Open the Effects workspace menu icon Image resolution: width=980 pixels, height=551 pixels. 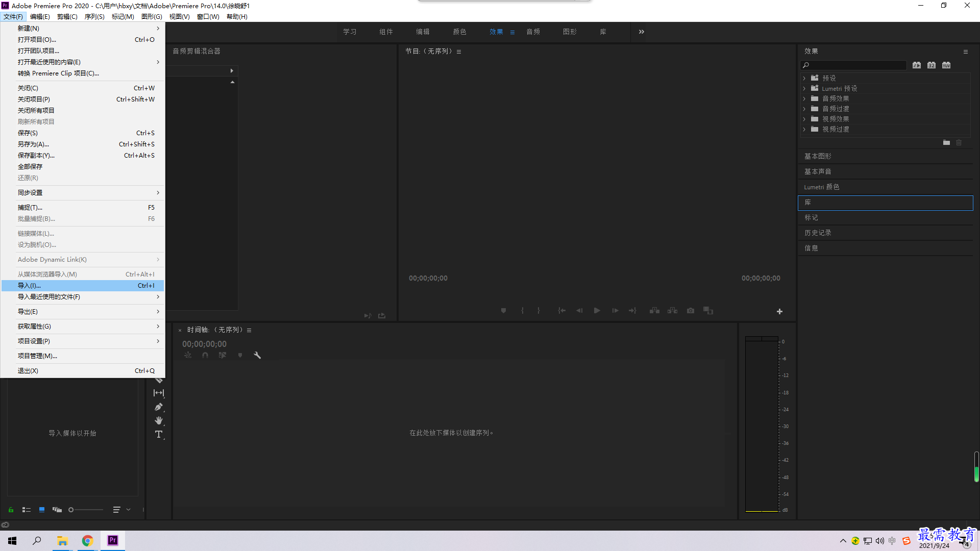click(512, 32)
